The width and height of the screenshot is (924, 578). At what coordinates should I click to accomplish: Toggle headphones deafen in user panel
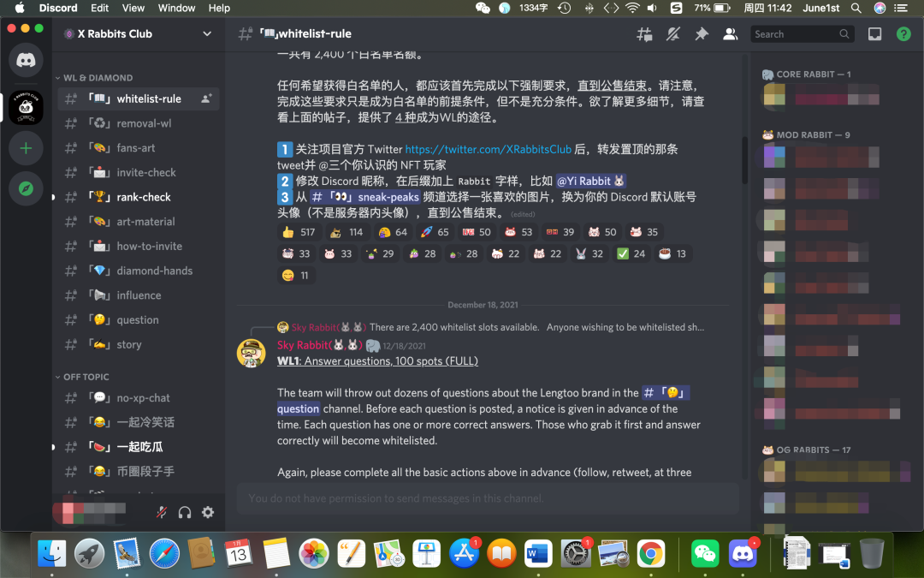click(185, 512)
